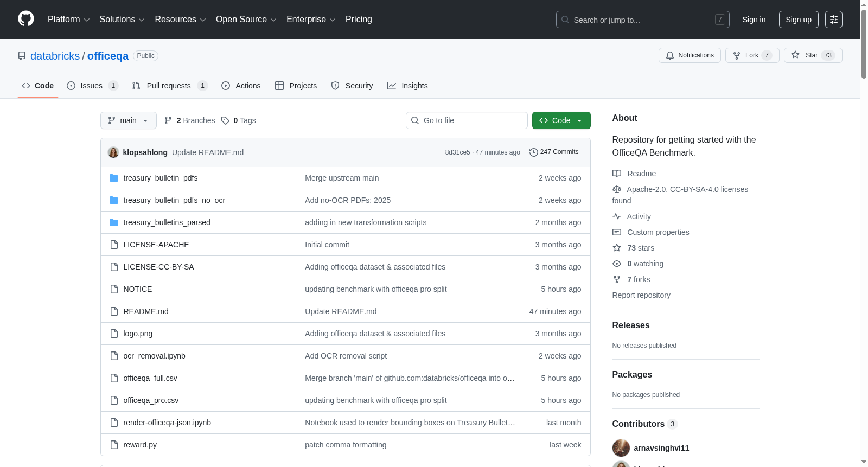Expand the Open Source menu
This screenshot has width=868, height=467.
click(x=246, y=20)
